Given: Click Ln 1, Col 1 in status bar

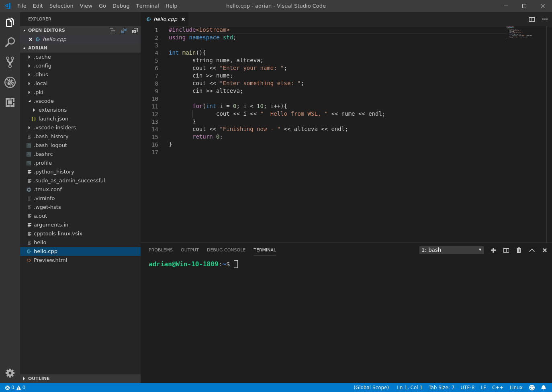Looking at the screenshot, I should pyautogui.click(x=410, y=388).
